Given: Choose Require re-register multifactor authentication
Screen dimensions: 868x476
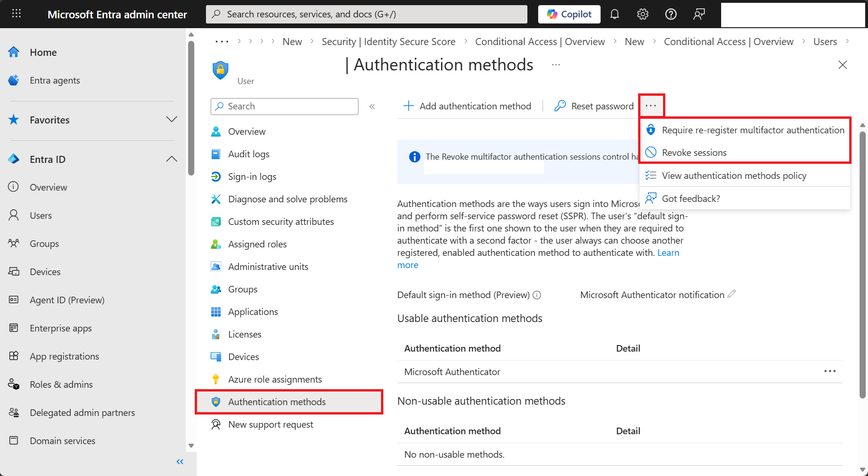Looking at the screenshot, I should (x=745, y=130).
